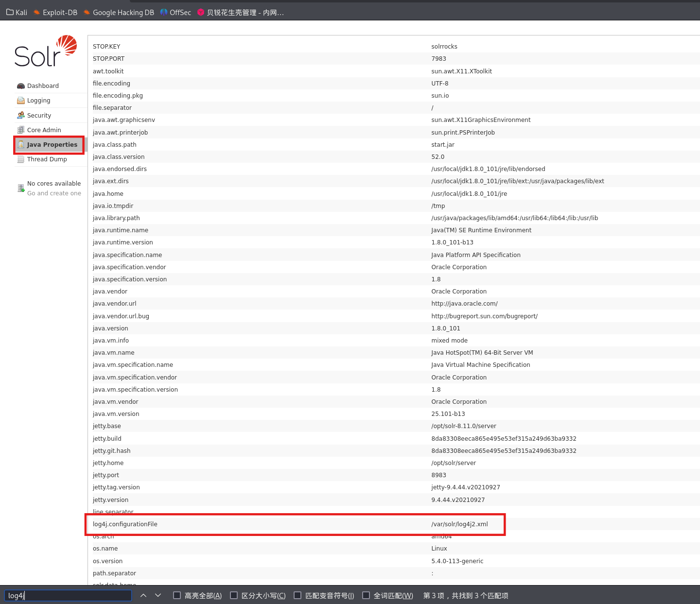Screen dimensions: 700x604
Task: Click the java.version value 1.8.0_101
Action: coord(446,328)
